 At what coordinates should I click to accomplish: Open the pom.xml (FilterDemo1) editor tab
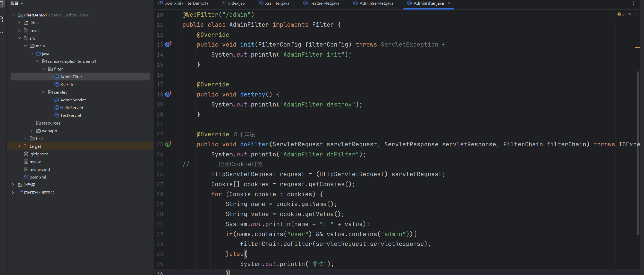(183, 3)
